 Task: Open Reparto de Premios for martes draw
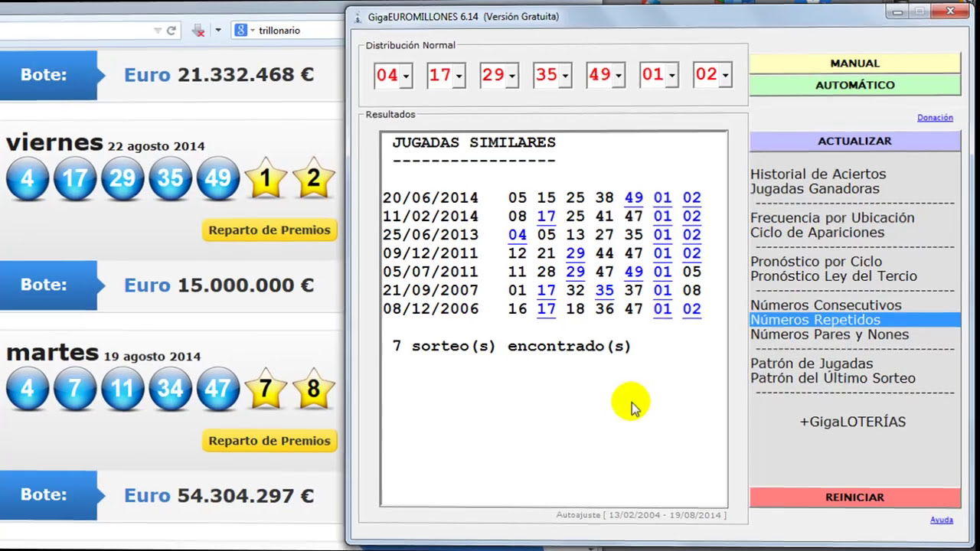click(269, 441)
